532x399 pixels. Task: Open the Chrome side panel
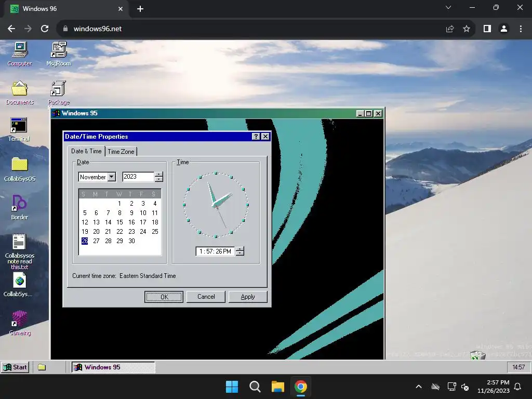coord(487,29)
